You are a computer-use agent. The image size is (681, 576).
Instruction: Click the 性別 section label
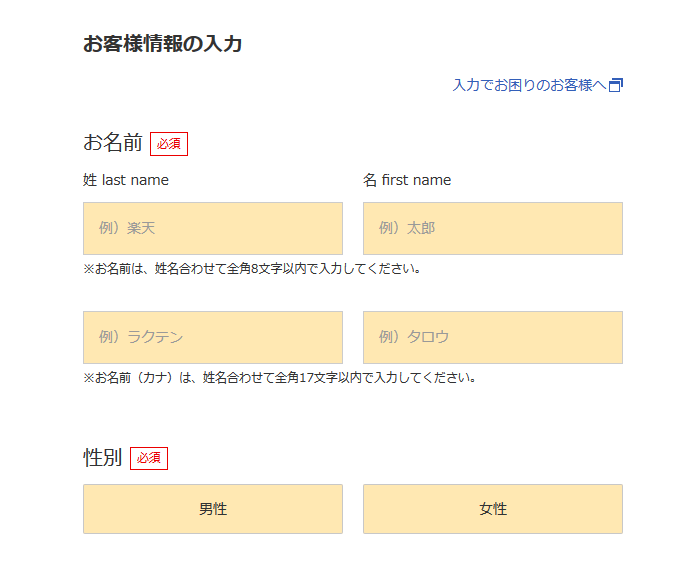coord(103,457)
